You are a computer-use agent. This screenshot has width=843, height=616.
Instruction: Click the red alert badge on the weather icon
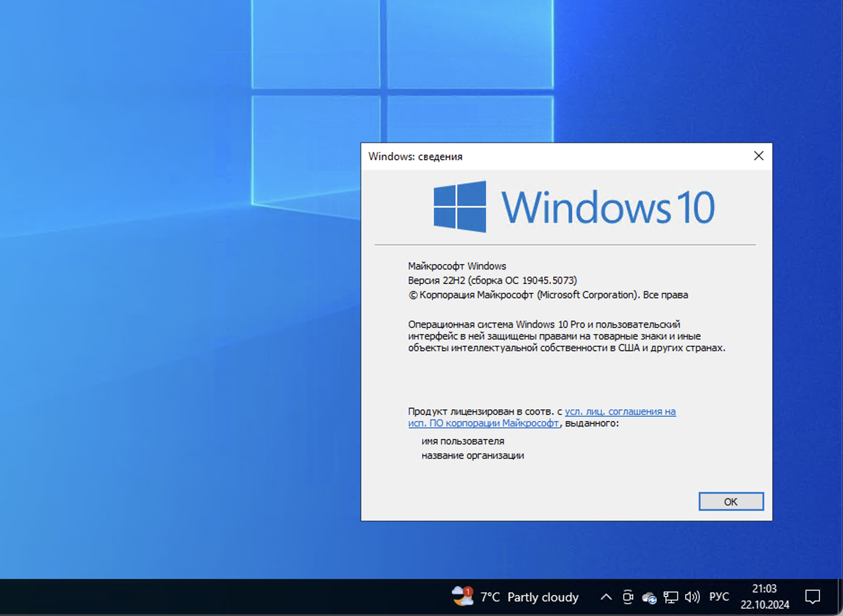pyautogui.click(x=467, y=590)
